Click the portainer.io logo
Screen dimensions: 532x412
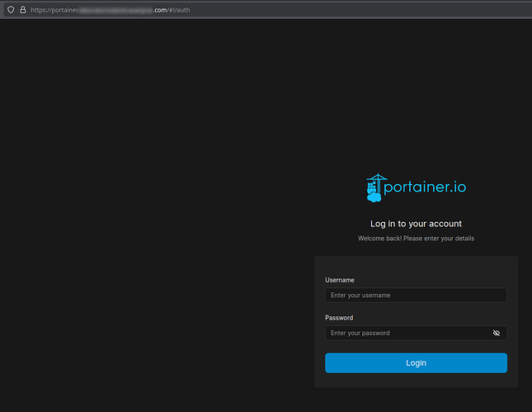(x=417, y=187)
